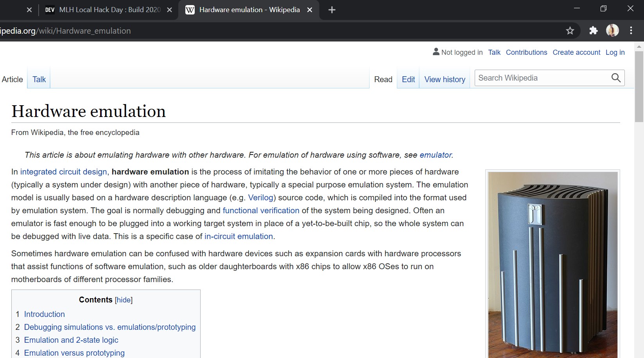Collapse contents with the hide toggle
Screen dimensions: 644x358
pyautogui.click(x=124, y=300)
